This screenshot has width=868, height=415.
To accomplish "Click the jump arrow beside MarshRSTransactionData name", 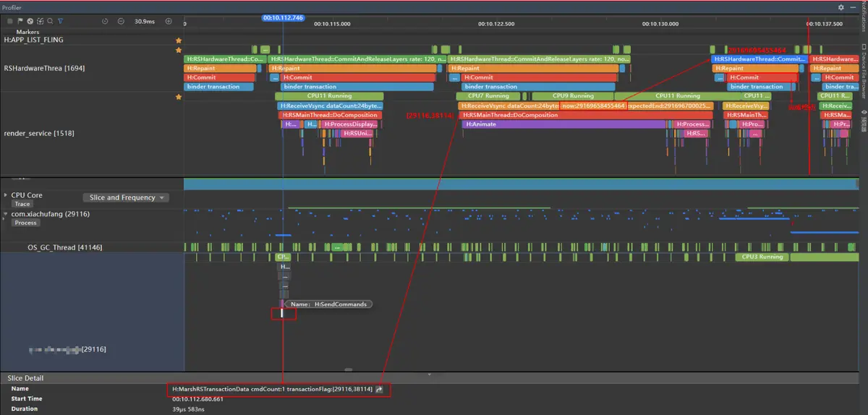I will click(x=379, y=390).
